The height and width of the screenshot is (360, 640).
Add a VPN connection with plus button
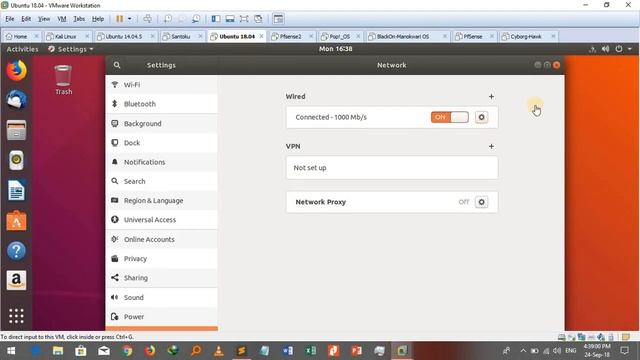pos(491,146)
